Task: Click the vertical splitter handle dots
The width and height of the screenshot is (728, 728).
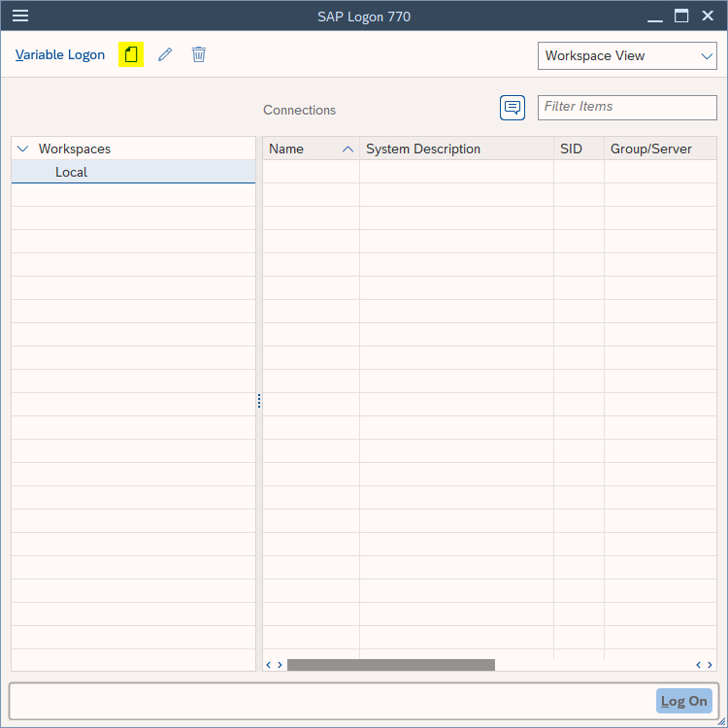Action: click(x=259, y=401)
